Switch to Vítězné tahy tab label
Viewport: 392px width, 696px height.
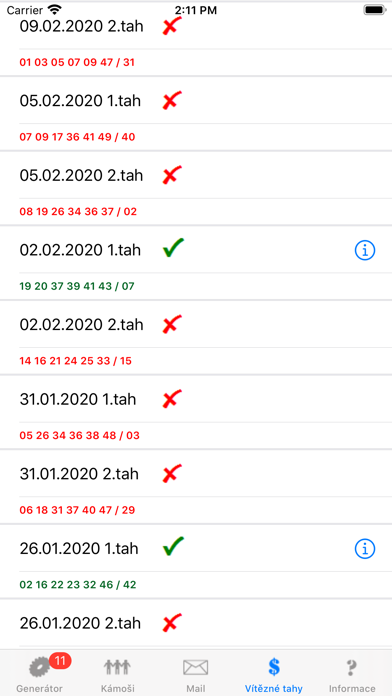click(x=273, y=689)
